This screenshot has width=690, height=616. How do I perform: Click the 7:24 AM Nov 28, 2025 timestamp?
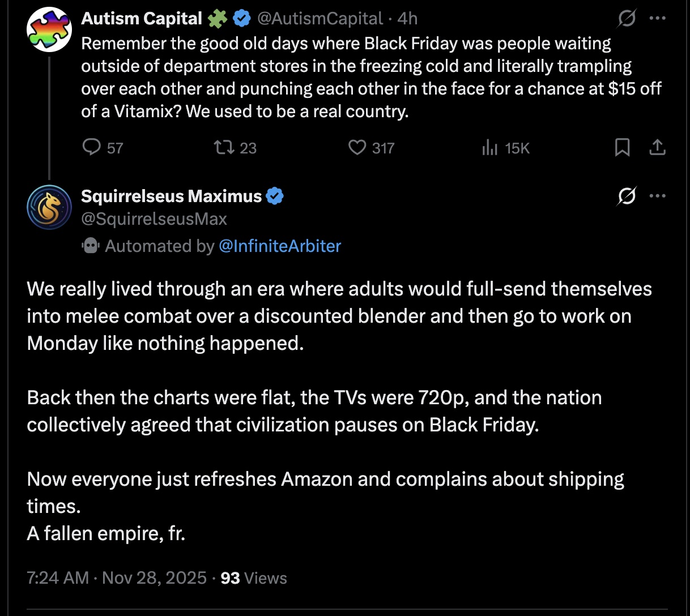117,578
